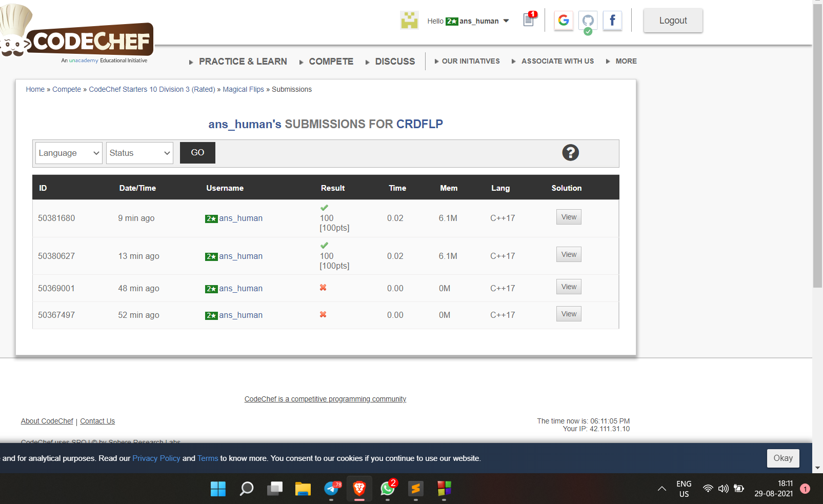The height and width of the screenshot is (504, 823).
Task: Click the GO filter button
Action: pyautogui.click(x=197, y=153)
